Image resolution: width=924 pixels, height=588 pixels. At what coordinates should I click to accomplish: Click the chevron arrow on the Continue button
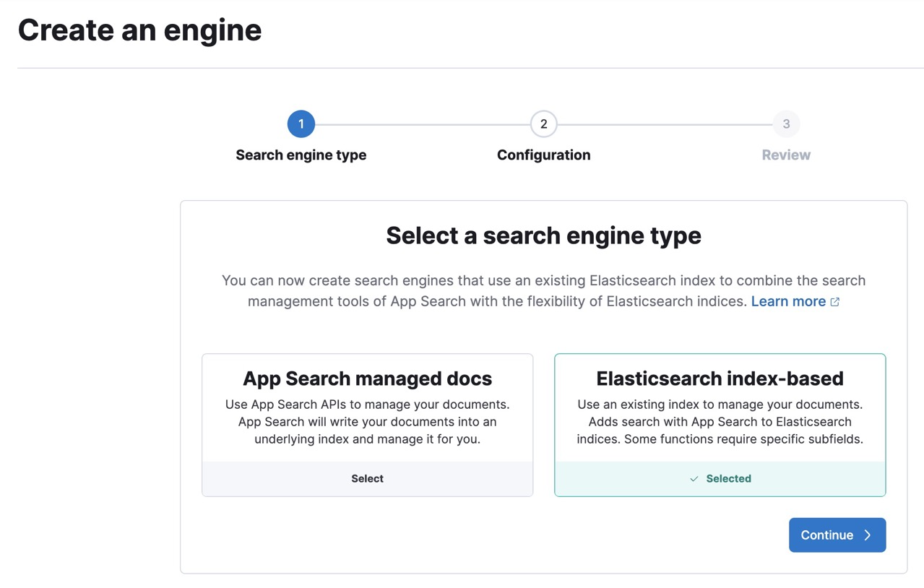(x=868, y=535)
